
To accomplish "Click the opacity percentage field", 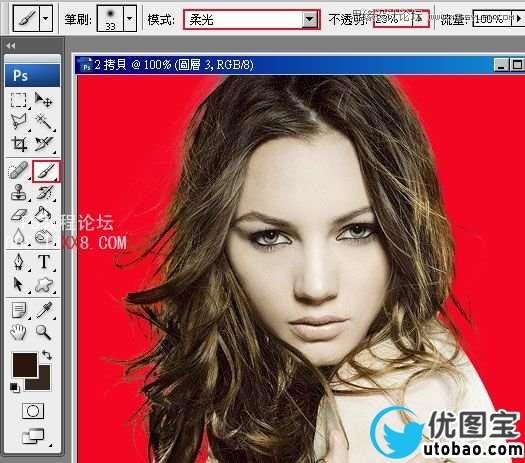I will pos(393,19).
